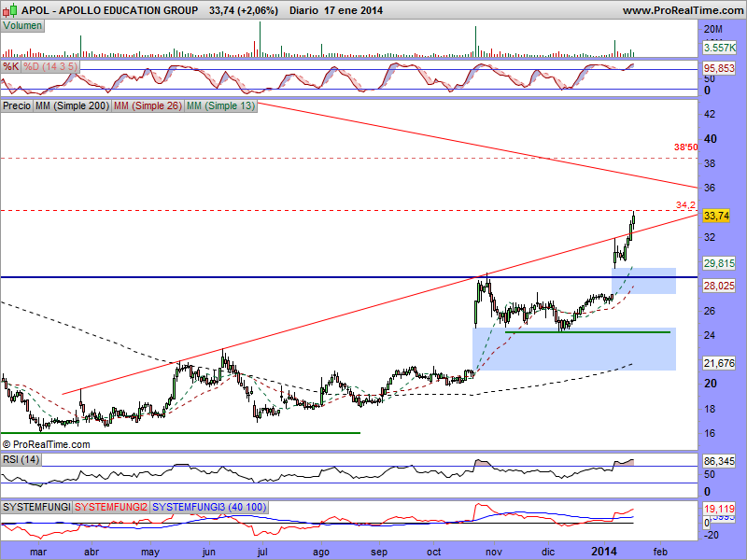Screen dimensions: 747x560
Task: Click the 24 price axis label
Action: (x=710, y=335)
